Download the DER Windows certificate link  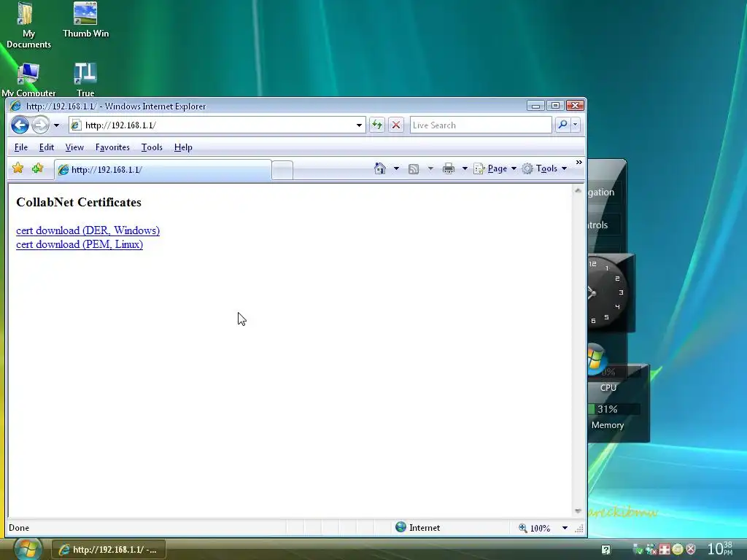pyautogui.click(x=88, y=230)
